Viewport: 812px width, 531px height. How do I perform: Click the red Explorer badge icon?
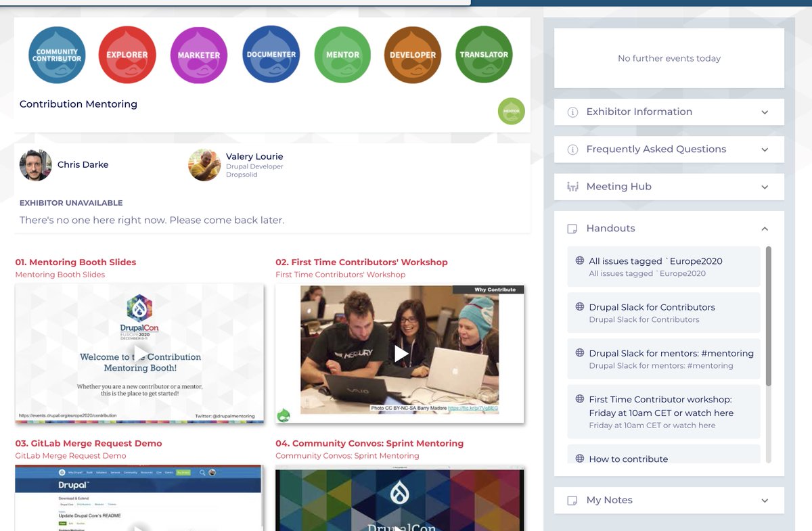(127, 55)
